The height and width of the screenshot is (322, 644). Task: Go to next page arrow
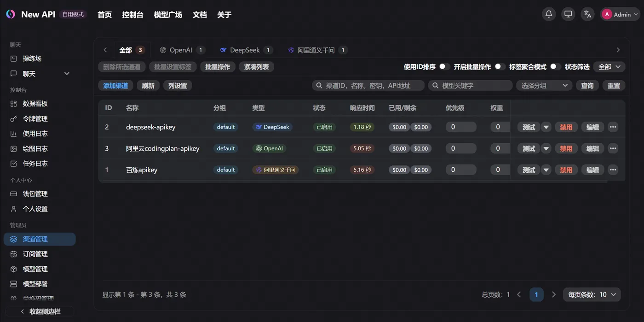(x=554, y=294)
